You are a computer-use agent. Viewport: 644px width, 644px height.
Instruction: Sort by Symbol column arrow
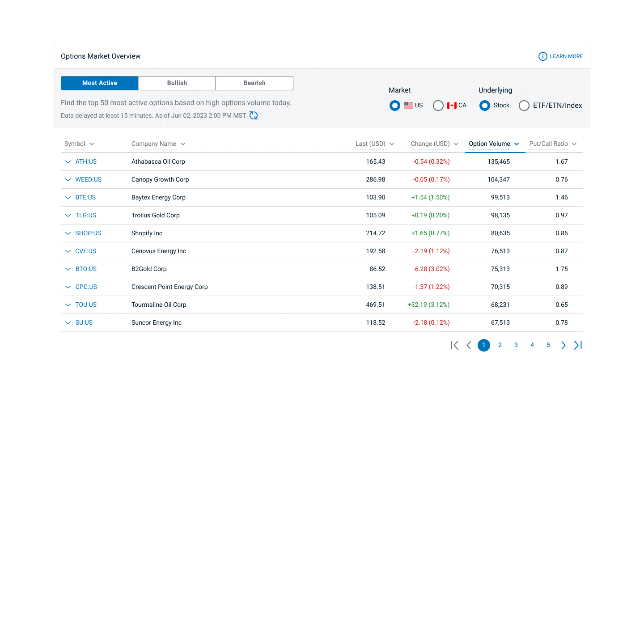coord(92,144)
